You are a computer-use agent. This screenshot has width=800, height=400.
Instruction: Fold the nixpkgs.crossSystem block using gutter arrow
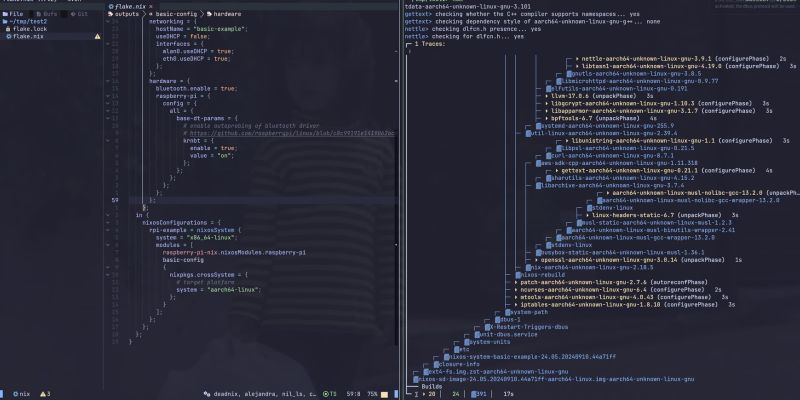[108, 274]
